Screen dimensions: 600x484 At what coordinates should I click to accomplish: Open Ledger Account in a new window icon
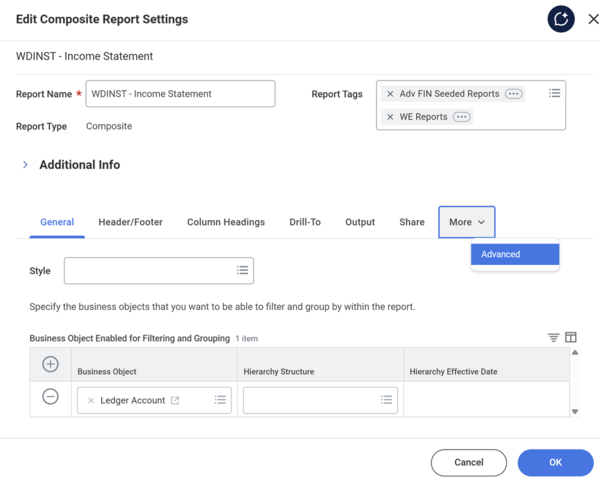click(175, 401)
